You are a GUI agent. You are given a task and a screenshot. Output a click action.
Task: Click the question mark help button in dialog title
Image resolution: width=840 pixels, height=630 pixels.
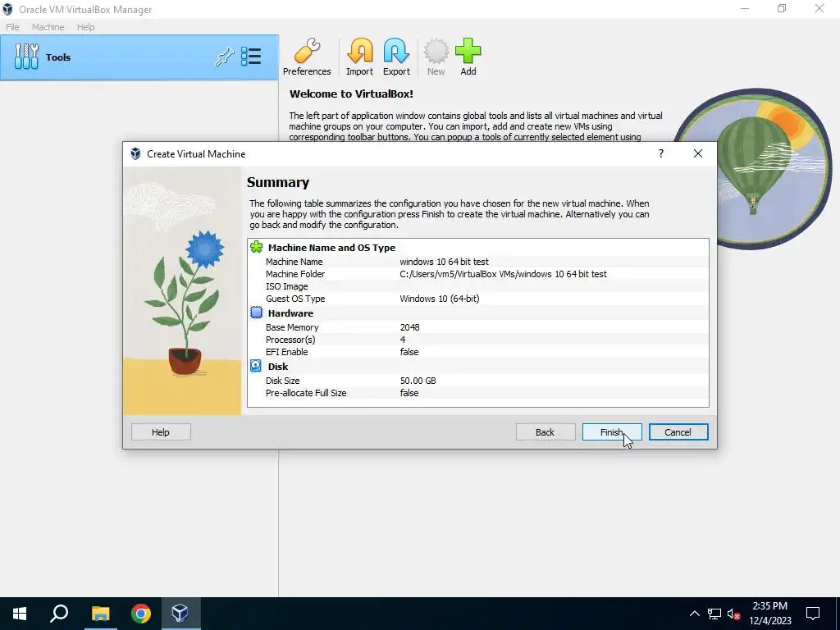tap(661, 153)
